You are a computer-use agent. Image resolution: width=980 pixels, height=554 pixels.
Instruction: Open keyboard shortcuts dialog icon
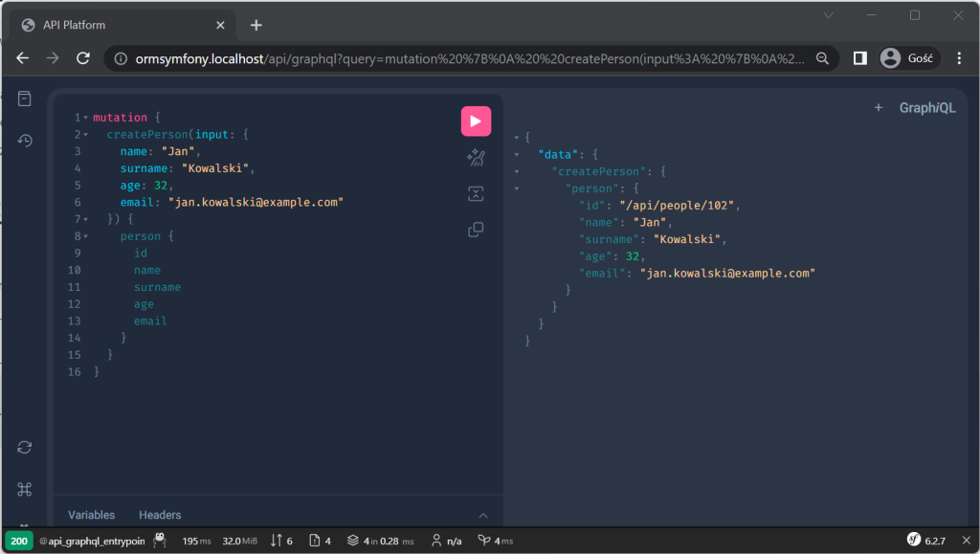click(24, 489)
